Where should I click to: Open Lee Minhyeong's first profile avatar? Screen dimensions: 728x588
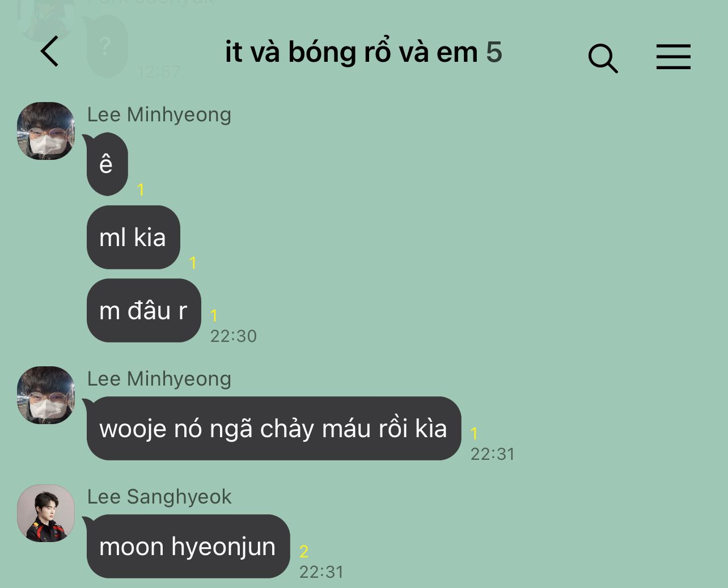click(46, 131)
